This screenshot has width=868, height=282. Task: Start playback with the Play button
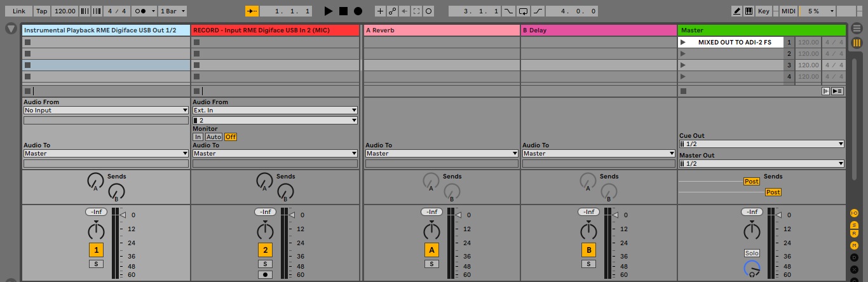pyautogui.click(x=328, y=11)
